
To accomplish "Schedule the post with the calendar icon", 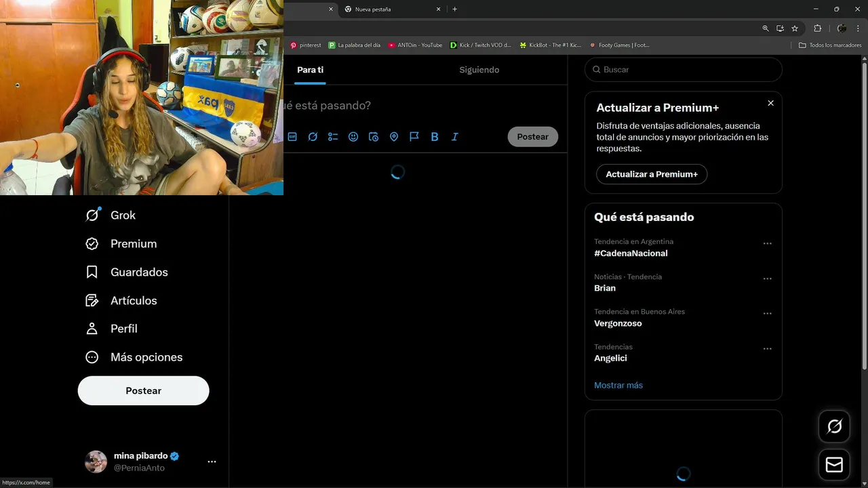I will pos(374,136).
